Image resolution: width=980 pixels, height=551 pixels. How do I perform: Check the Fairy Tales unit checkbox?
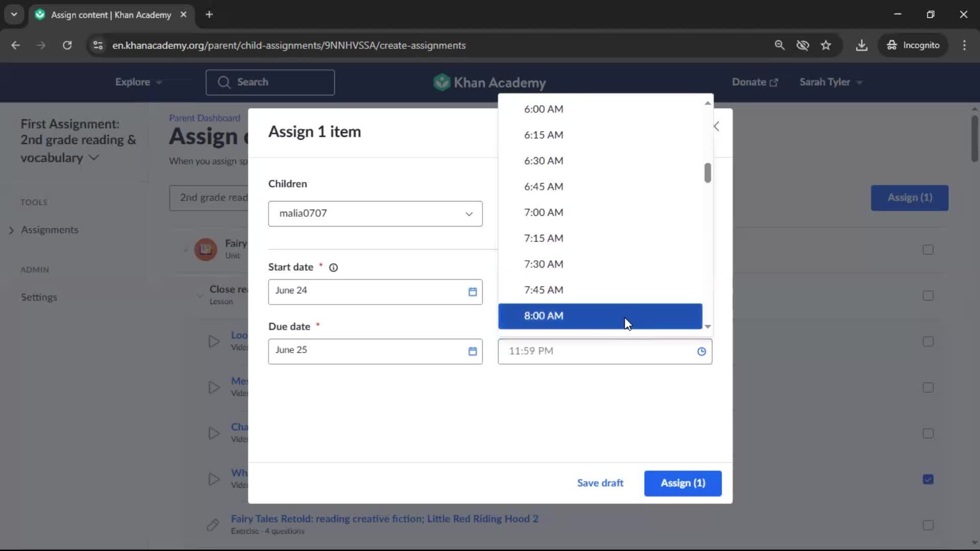pos(928,249)
